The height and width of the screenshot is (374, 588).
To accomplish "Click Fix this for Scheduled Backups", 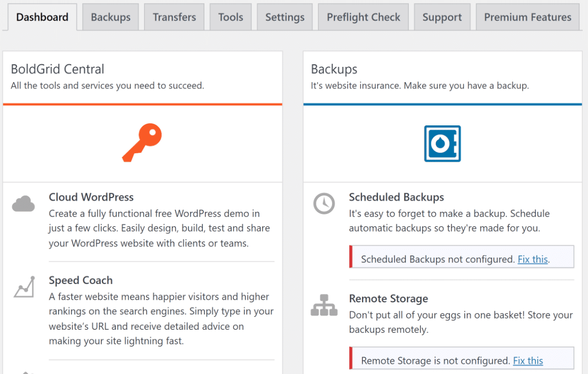I will 533,259.
